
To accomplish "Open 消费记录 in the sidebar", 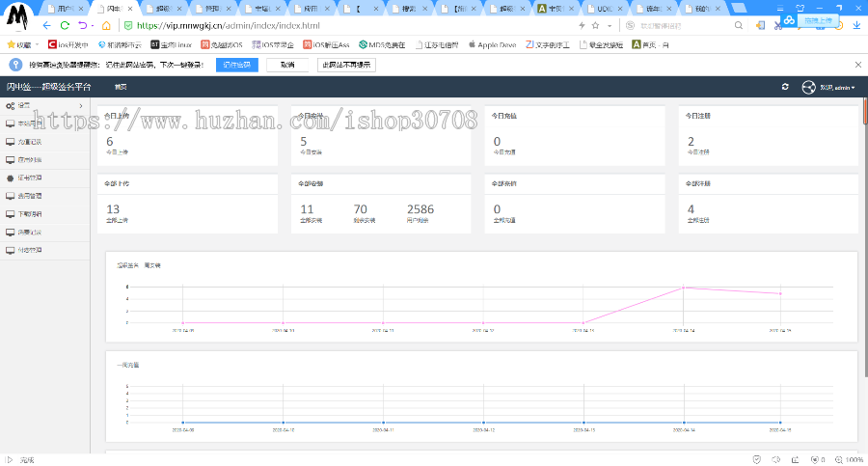I will click(44, 233).
